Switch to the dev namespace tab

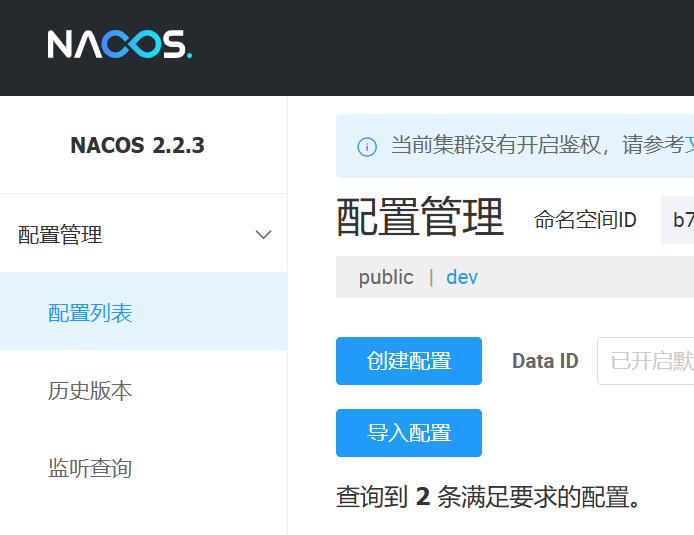[x=462, y=277]
